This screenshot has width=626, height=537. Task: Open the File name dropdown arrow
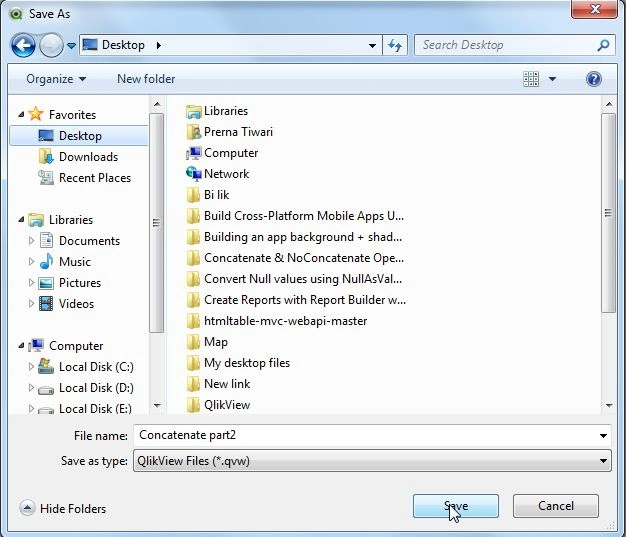point(603,436)
